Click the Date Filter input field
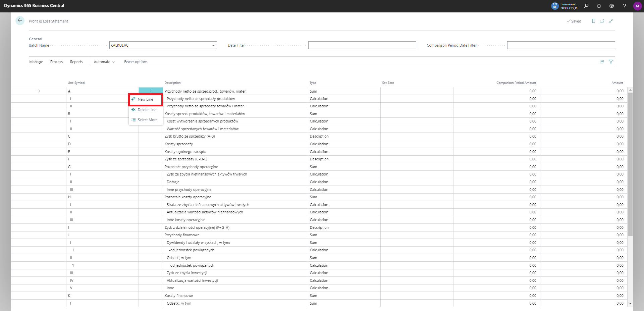Image resolution: width=644 pixels, height=311 pixels. 362,45
